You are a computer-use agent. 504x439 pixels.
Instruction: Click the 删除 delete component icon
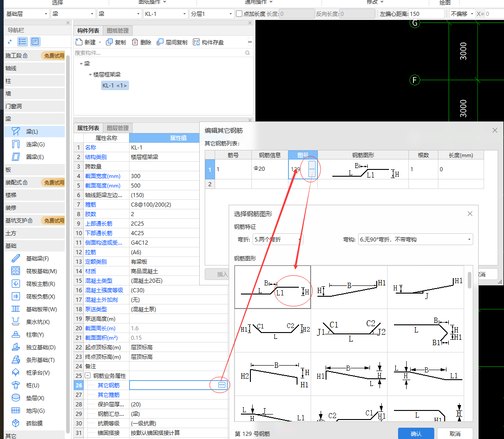pyautogui.click(x=135, y=42)
